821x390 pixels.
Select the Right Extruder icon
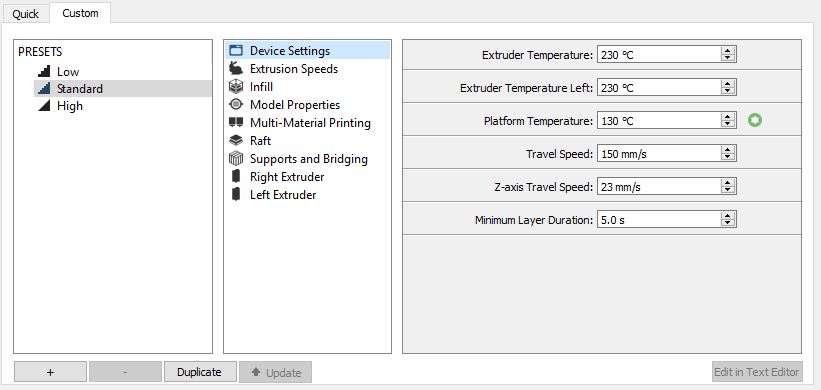[236, 176]
